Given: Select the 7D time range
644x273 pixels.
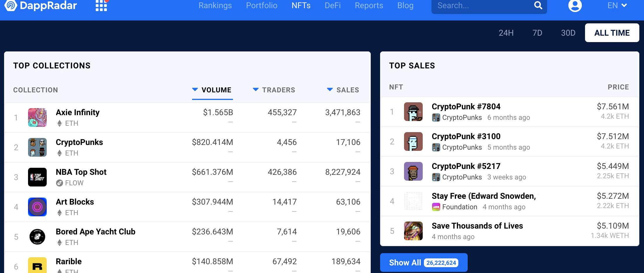Looking at the screenshot, I should (537, 33).
